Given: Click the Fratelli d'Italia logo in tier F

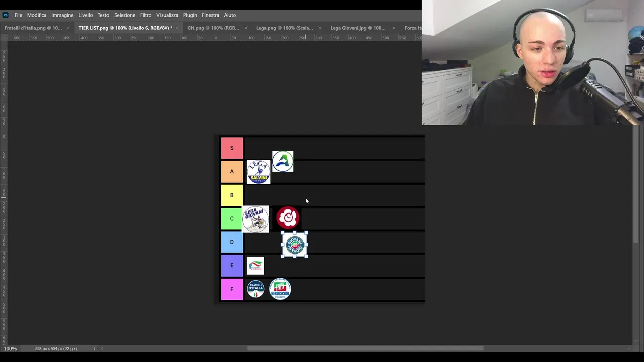Looking at the screenshot, I should point(256,289).
